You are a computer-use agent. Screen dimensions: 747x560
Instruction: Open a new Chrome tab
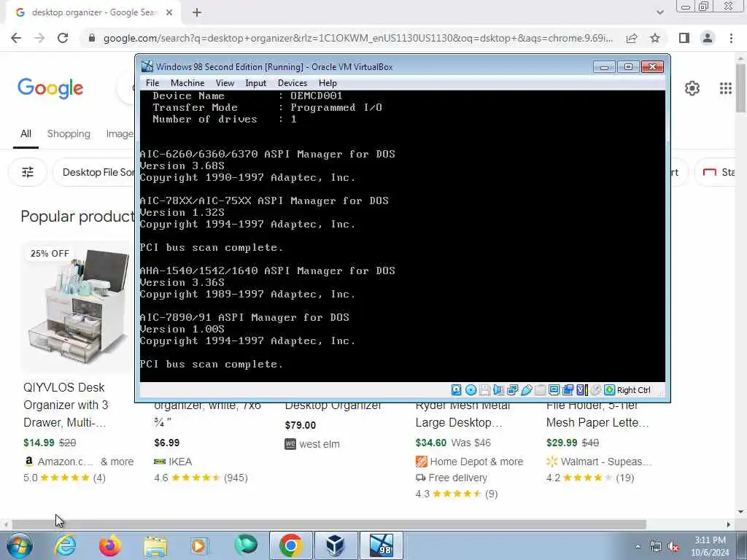197,12
